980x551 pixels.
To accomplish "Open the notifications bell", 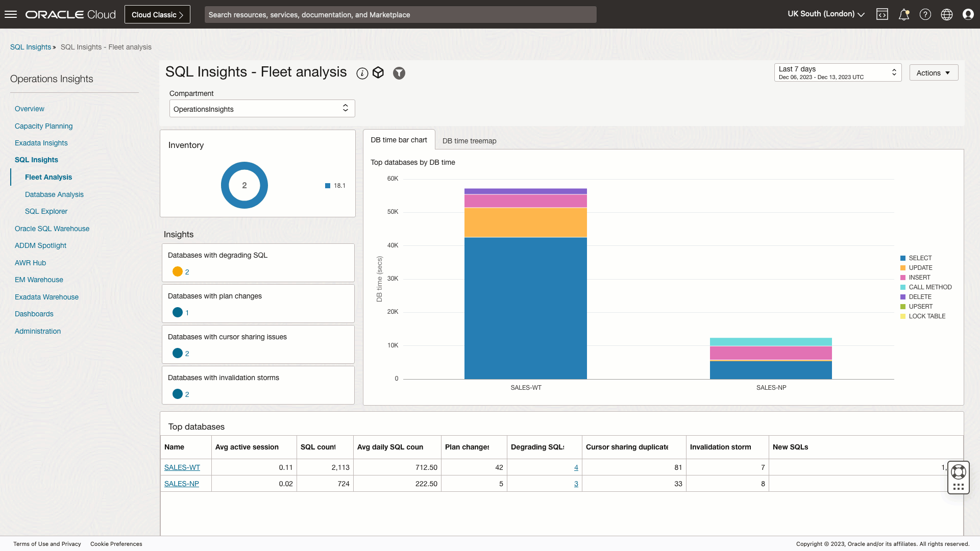I will 904,14.
